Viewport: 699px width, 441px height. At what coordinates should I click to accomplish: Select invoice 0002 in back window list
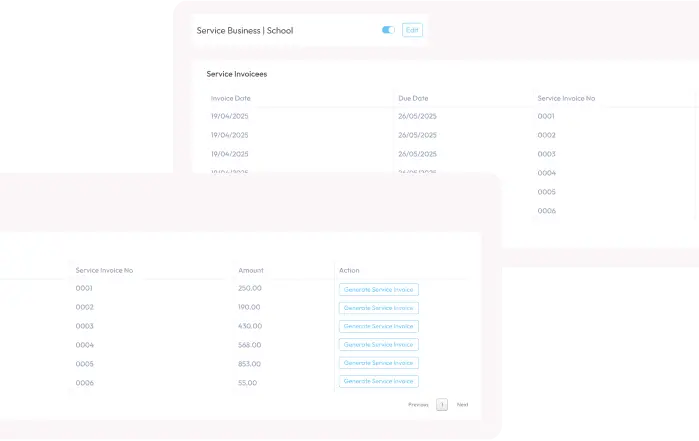click(546, 135)
